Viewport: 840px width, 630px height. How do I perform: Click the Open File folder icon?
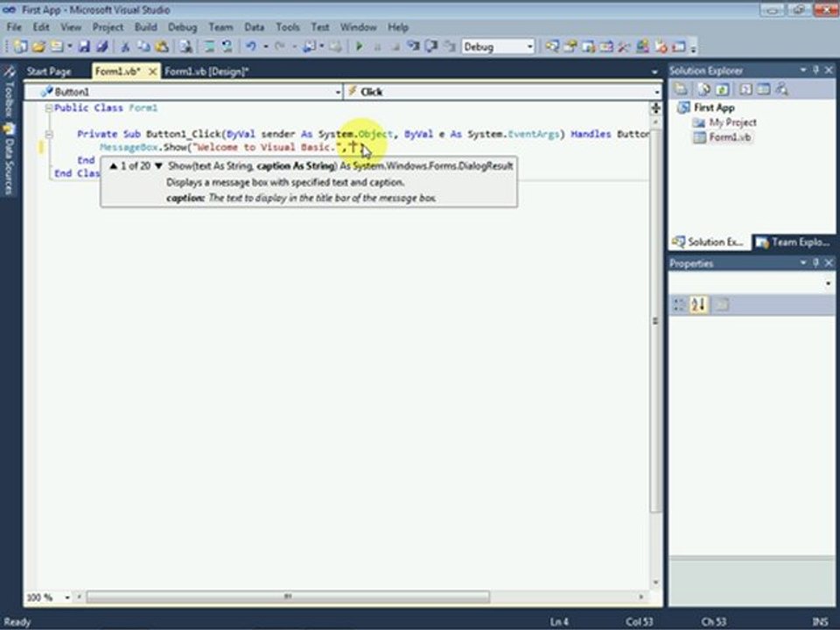click(38, 46)
